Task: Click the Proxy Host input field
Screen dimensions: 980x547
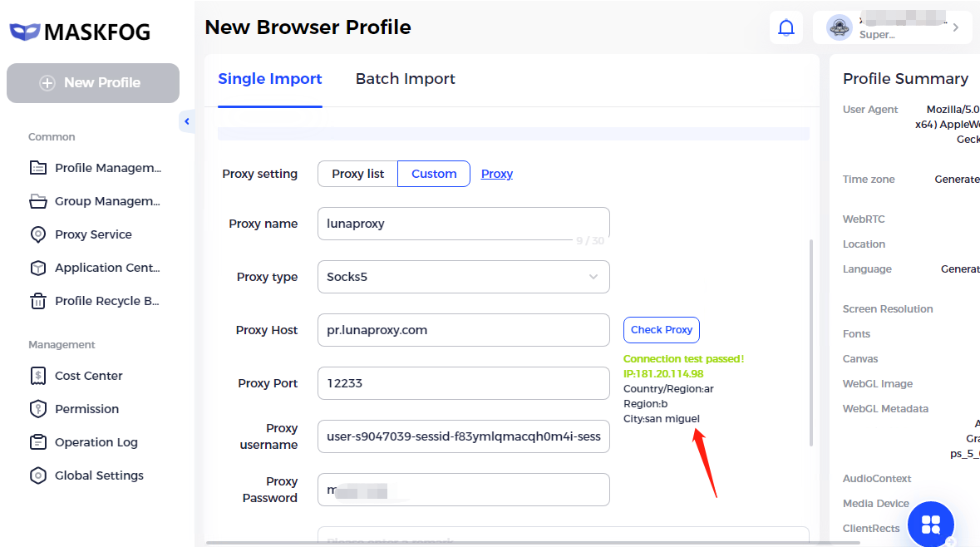Action: [464, 330]
